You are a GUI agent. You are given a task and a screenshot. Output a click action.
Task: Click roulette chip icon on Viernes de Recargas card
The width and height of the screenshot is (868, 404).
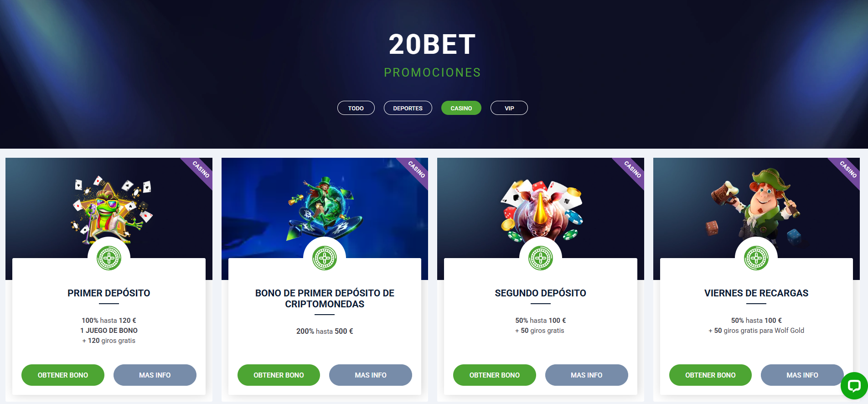point(756,258)
